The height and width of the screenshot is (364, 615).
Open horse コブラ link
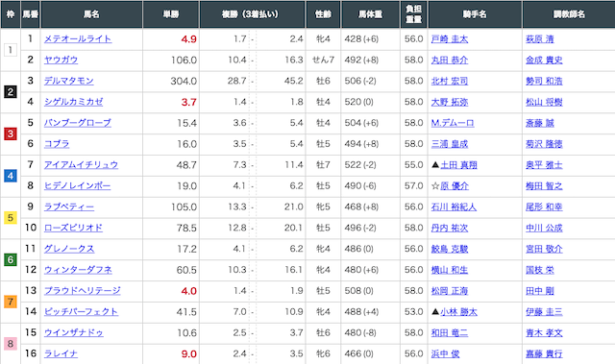click(57, 144)
